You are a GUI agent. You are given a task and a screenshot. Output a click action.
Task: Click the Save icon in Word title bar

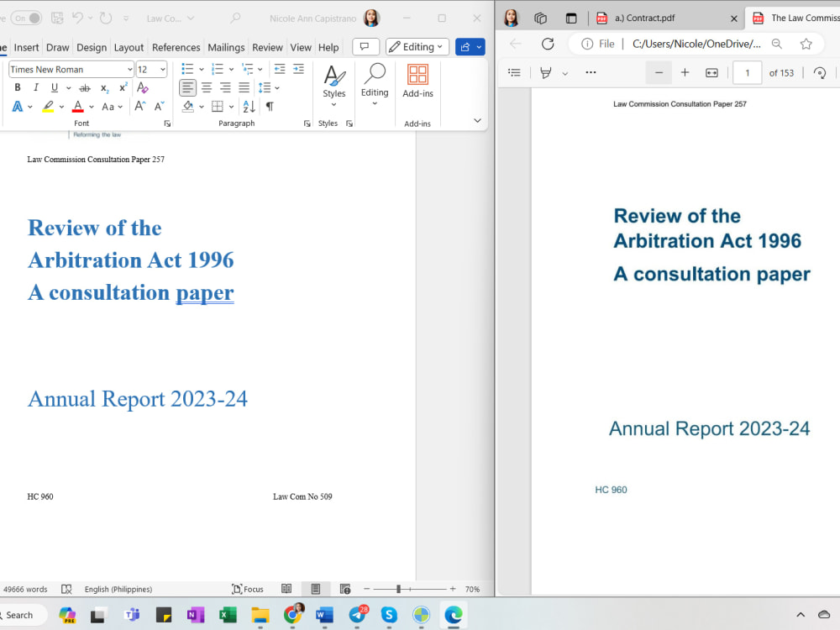click(x=57, y=18)
